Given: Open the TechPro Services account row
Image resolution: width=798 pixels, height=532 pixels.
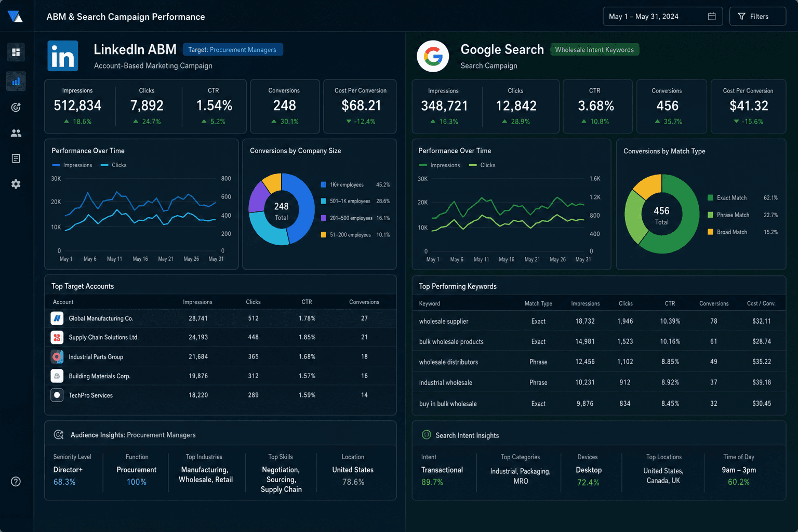Looking at the screenshot, I should tap(220, 395).
